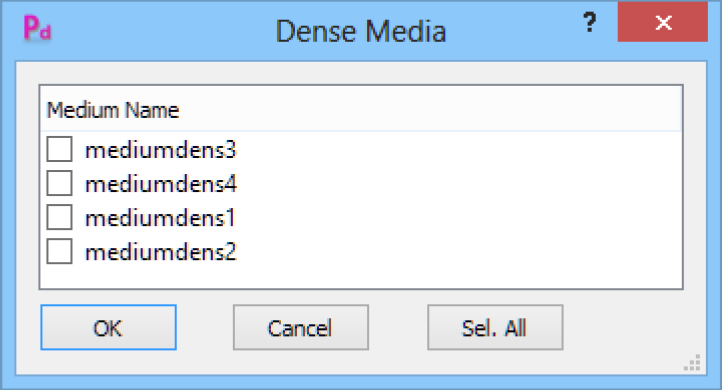Screen dimensions: 722x390
Task: Highlight the mediumdens2 list entry text
Action: tap(161, 252)
